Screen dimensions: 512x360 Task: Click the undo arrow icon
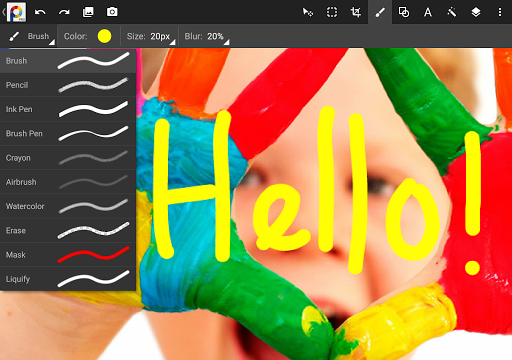[x=40, y=12]
